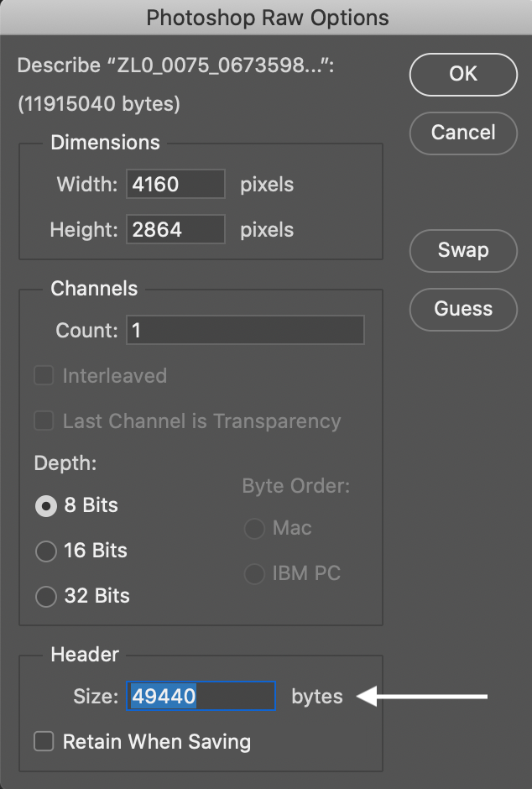
Task: Enable the Interleaved checkbox
Action: 44,376
